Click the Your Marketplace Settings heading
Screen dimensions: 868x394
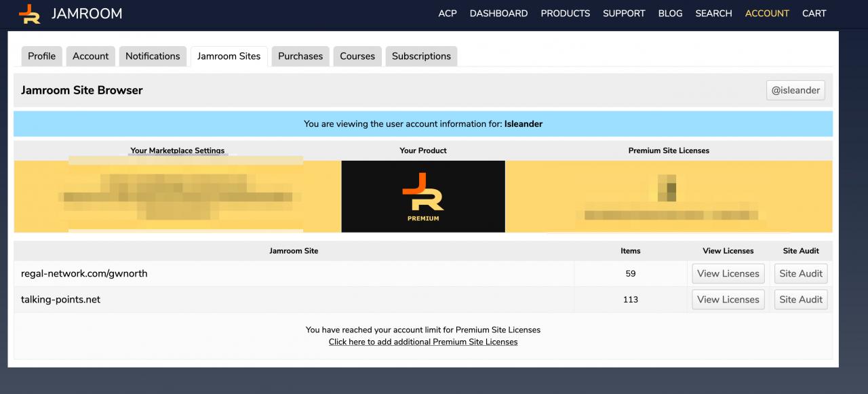click(178, 151)
